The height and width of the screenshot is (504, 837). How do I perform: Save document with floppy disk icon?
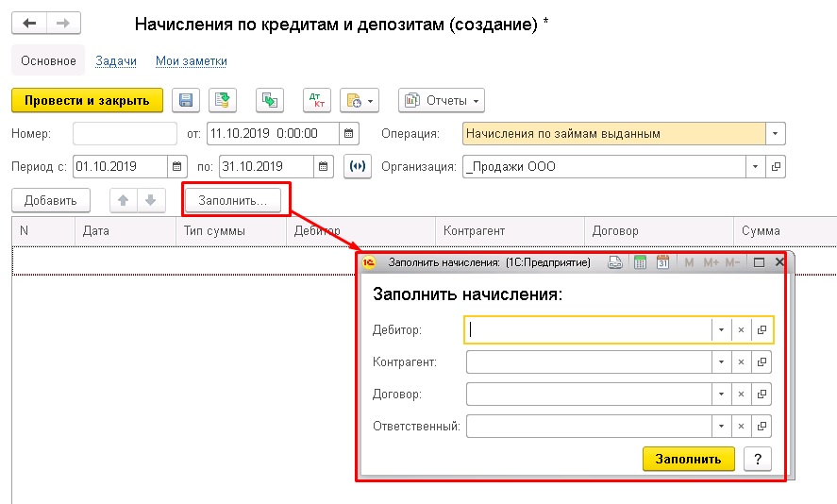coord(186,100)
